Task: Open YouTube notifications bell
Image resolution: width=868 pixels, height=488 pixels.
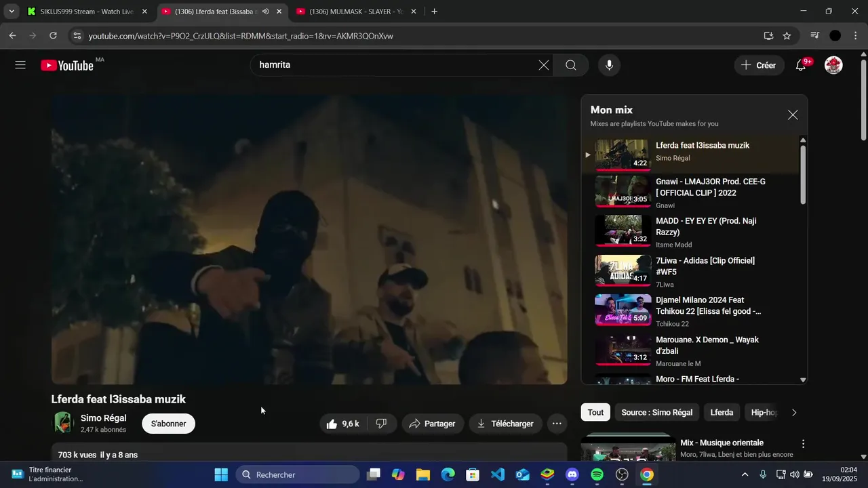Action: [x=801, y=65]
